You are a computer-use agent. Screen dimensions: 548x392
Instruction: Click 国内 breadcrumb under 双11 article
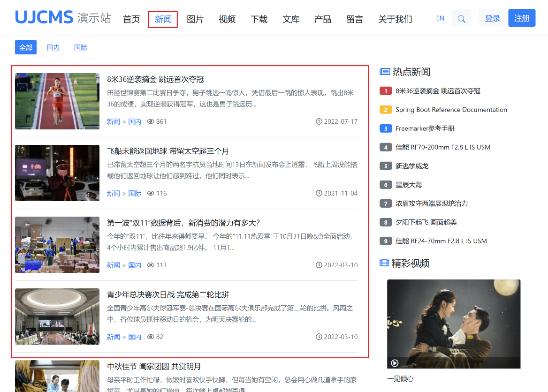135,265
